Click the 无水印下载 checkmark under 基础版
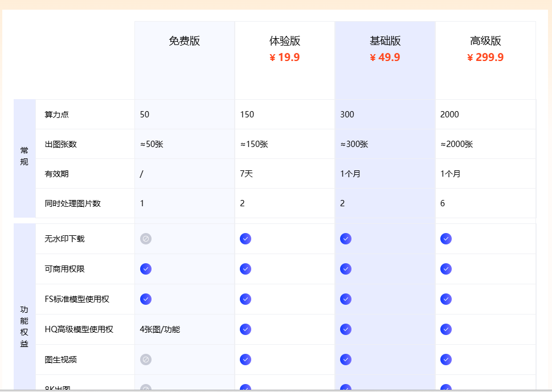 tap(346, 239)
